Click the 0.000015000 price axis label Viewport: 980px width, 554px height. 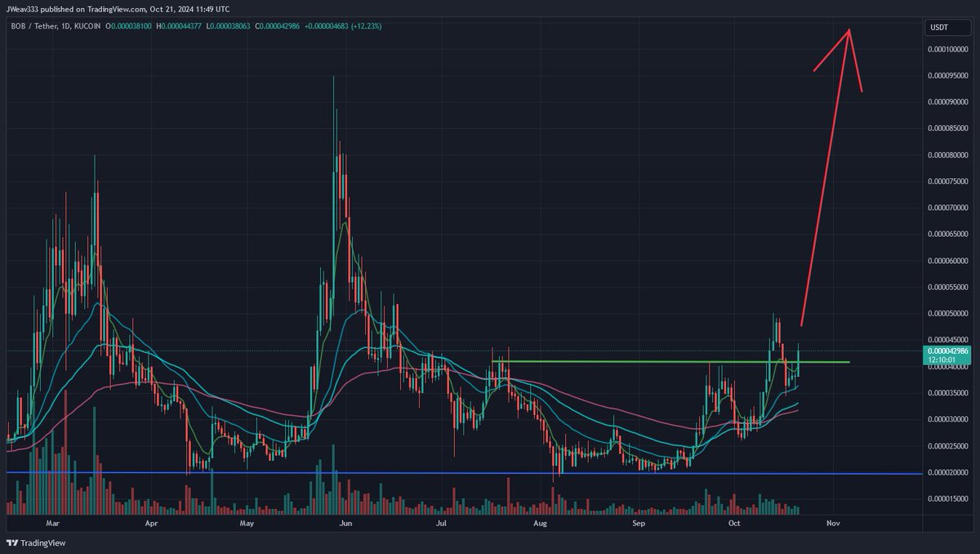coord(948,498)
